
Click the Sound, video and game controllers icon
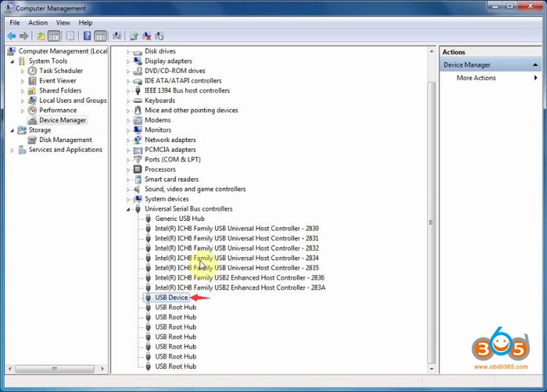coord(138,189)
